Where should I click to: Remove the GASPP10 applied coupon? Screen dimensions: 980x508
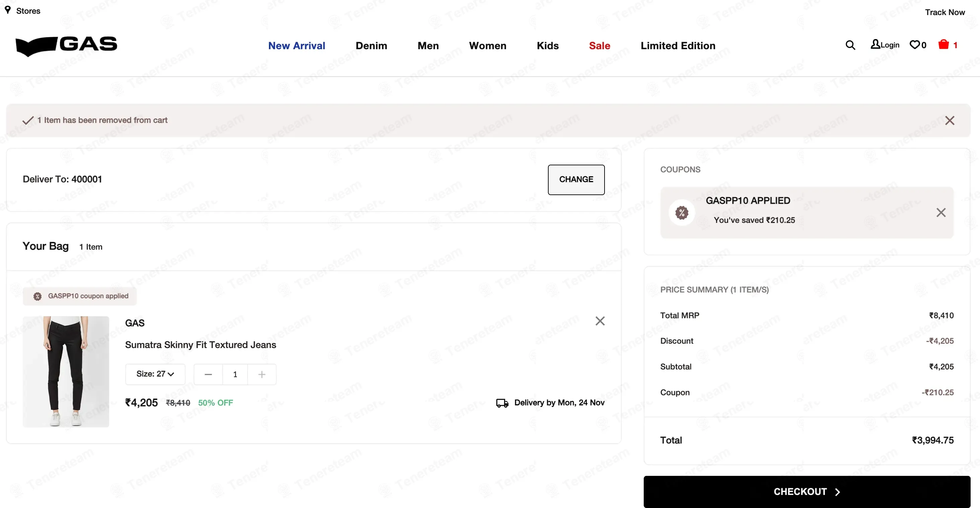click(941, 213)
